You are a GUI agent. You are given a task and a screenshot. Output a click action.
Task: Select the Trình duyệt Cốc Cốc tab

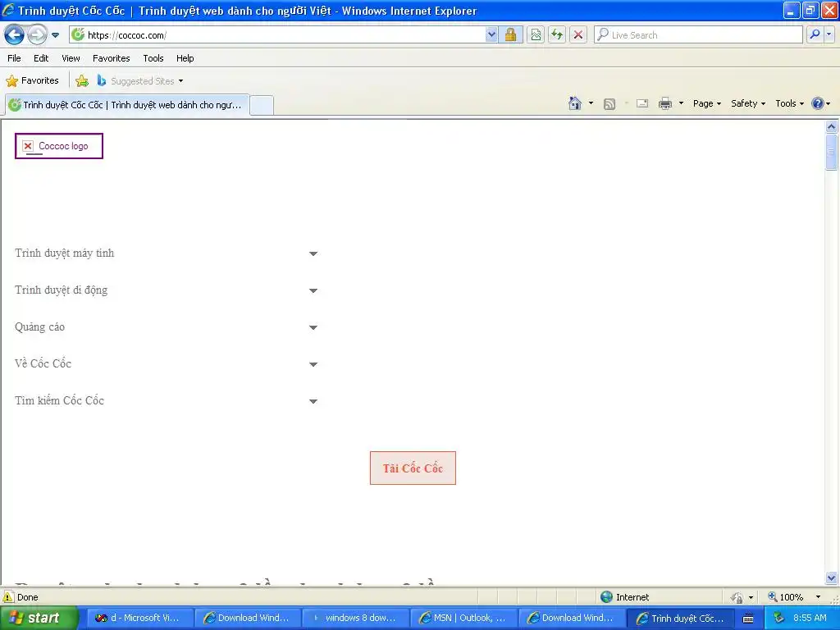pos(127,105)
